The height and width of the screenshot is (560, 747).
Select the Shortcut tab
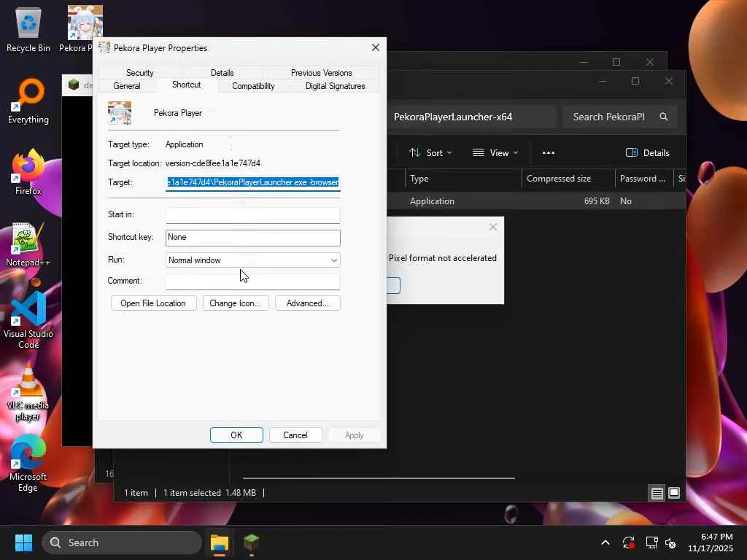click(x=186, y=85)
